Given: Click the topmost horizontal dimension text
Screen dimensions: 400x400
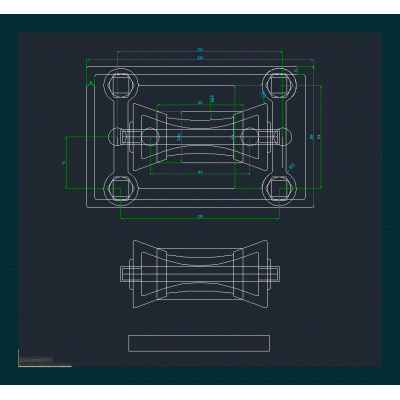Looking at the screenshot, I should [200, 50].
